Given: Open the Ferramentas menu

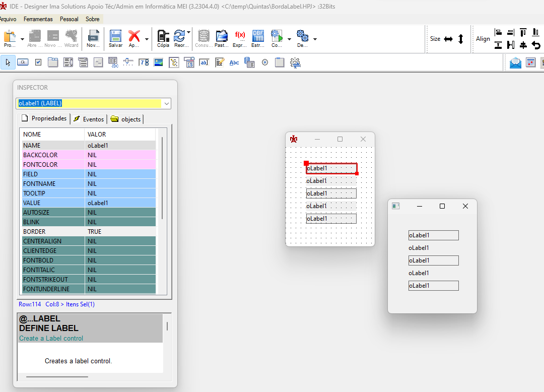Looking at the screenshot, I should 38,19.
